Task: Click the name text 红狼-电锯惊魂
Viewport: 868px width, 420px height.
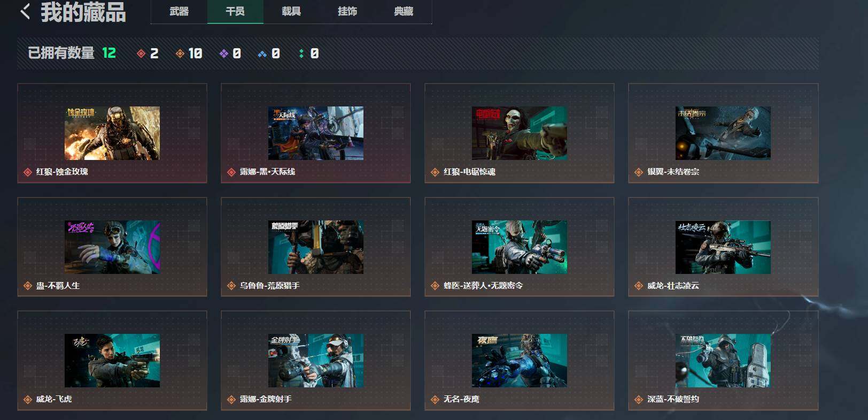Action: (469, 172)
